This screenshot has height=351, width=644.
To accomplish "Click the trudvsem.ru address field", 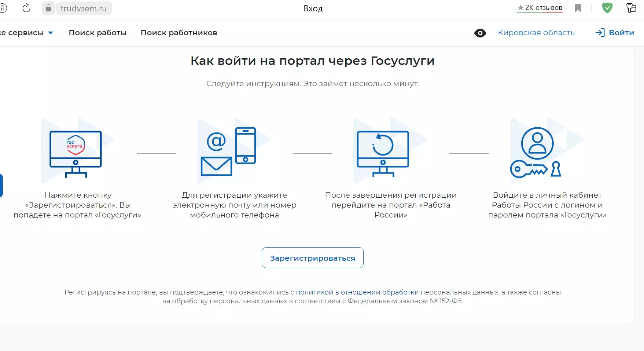I will click(84, 8).
